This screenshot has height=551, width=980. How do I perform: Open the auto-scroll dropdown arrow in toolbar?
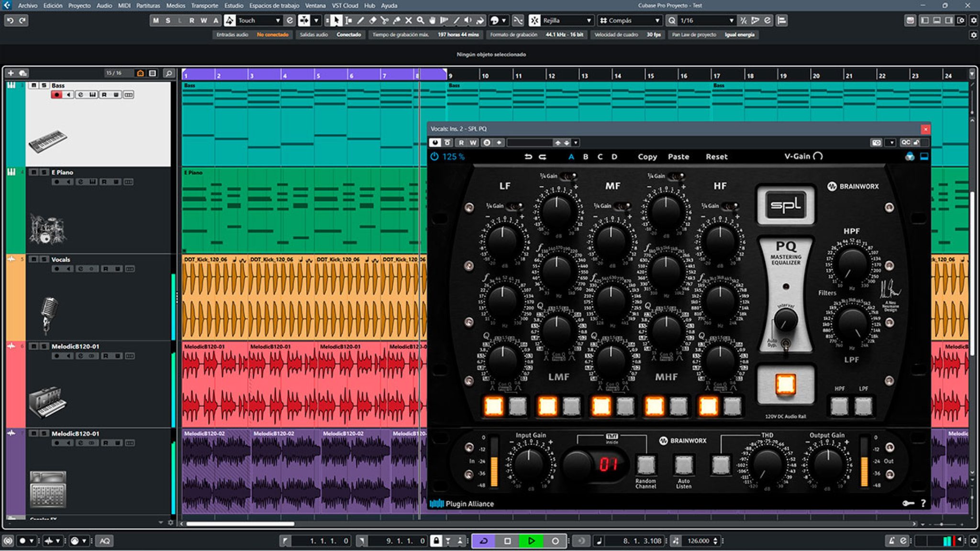316,20
